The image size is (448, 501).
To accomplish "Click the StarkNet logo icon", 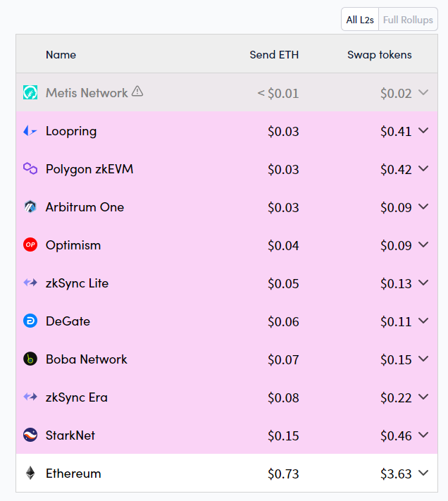I will 30,435.
